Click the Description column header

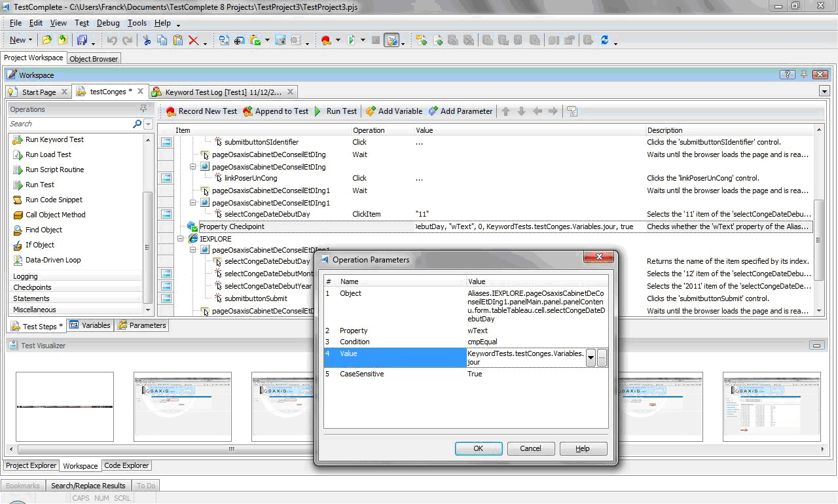click(729, 130)
